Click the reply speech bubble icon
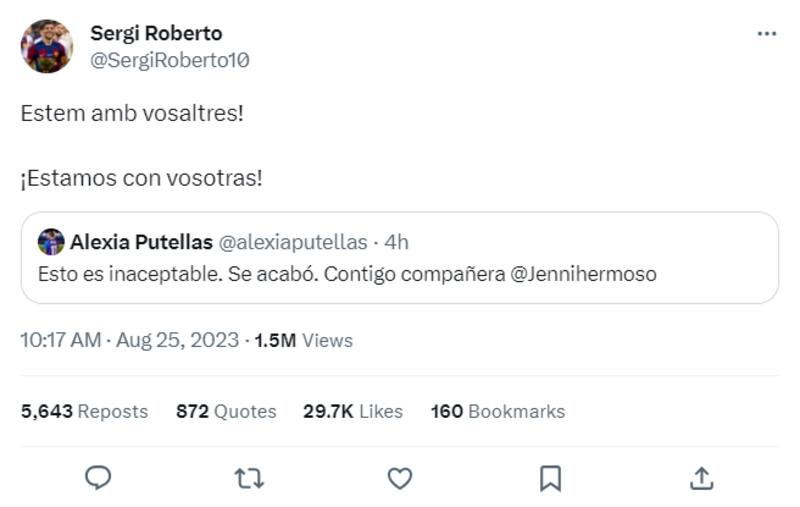Image resolution: width=800 pixels, height=507 pixels. pos(97,478)
